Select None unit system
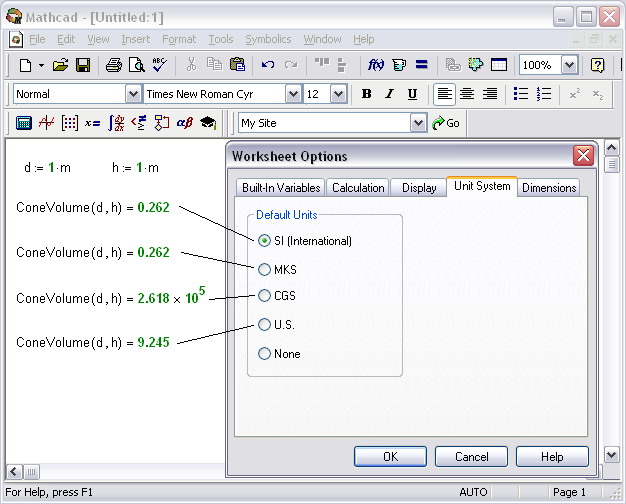 (264, 353)
